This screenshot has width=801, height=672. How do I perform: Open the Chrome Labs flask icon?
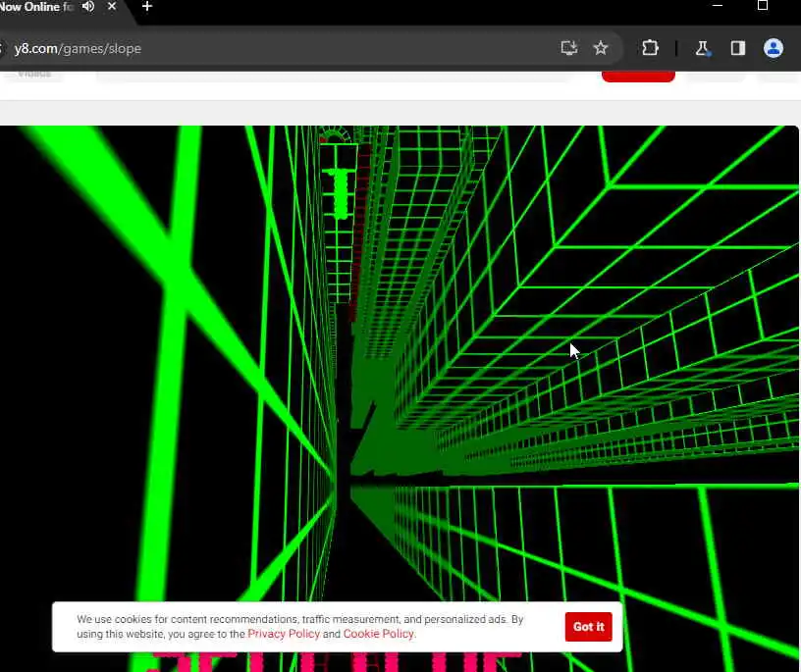click(703, 48)
